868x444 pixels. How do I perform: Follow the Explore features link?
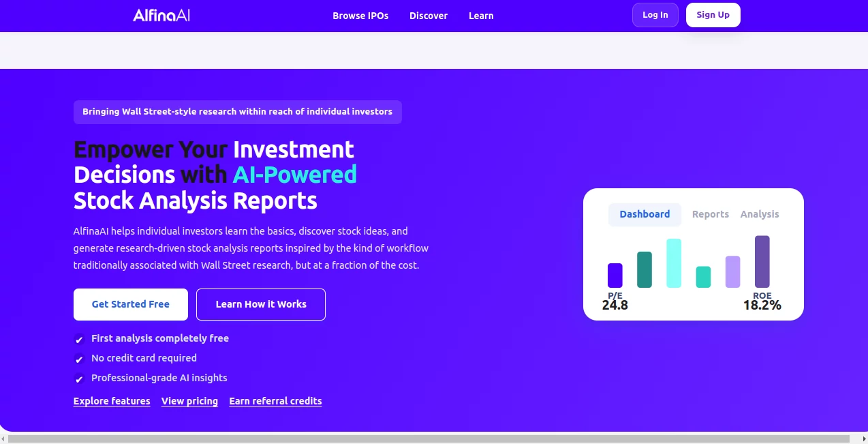112,401
